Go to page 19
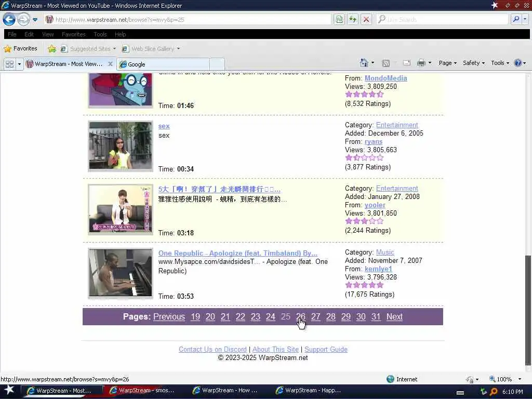This screenshot has width=532, height=399. point(195,316)
